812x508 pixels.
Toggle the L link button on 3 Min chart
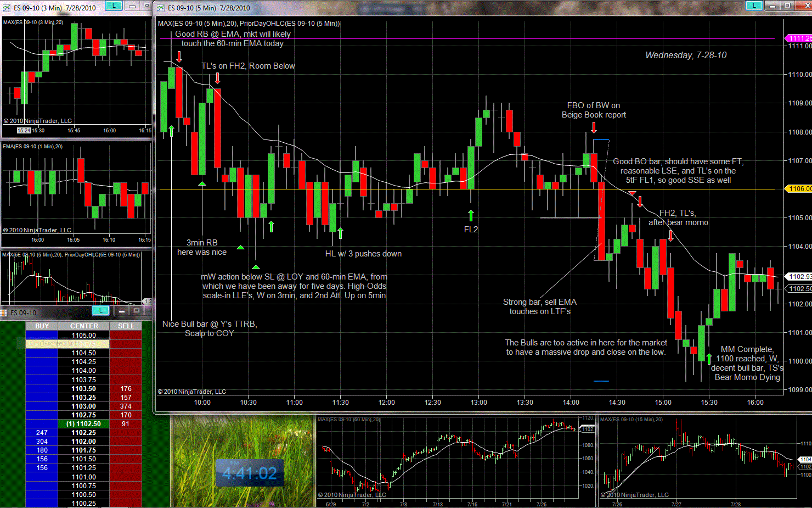(114, 5)
